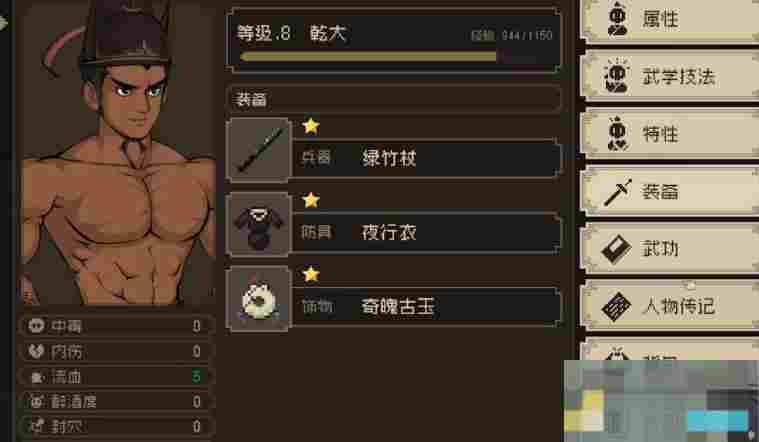Switch to the 武学技法 tab
This screenshot has width=759, height=442.
(671, 76)
